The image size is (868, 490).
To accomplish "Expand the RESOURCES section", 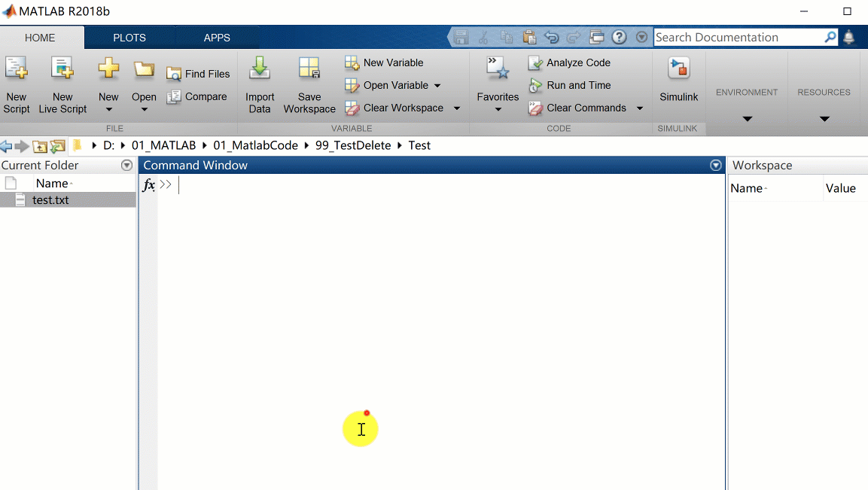I will click(824, 118).
